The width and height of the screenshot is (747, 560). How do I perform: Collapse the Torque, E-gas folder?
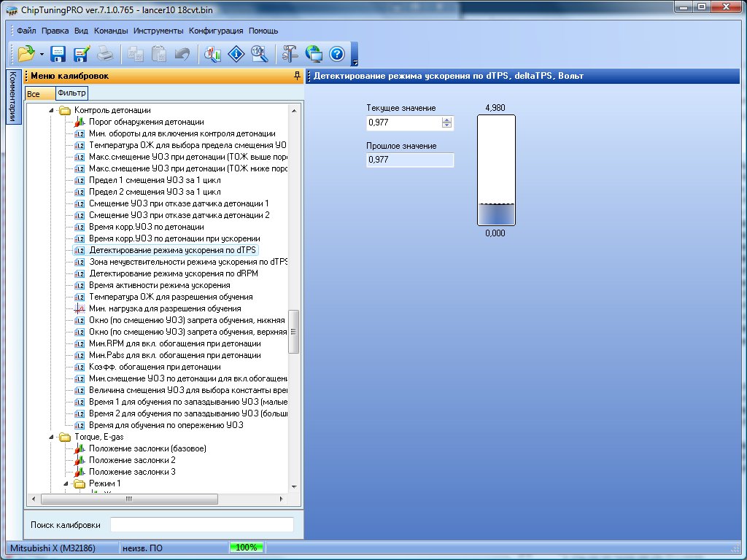[51, 437]
